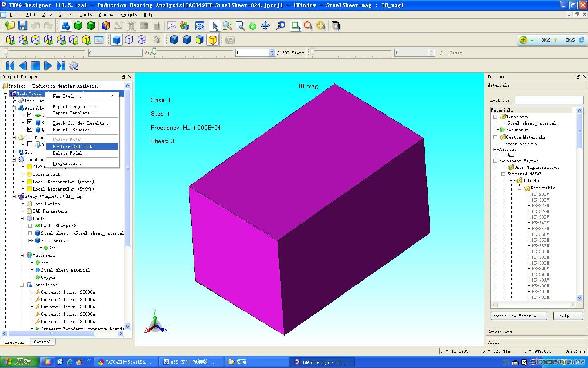Click the angle slider handle at left
The image size is (588, 368).
[x=6, y=52]
